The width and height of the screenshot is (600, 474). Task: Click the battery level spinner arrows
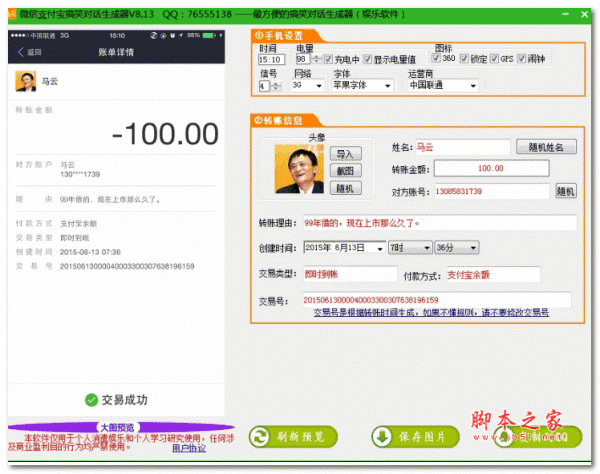tap(316, 59)
